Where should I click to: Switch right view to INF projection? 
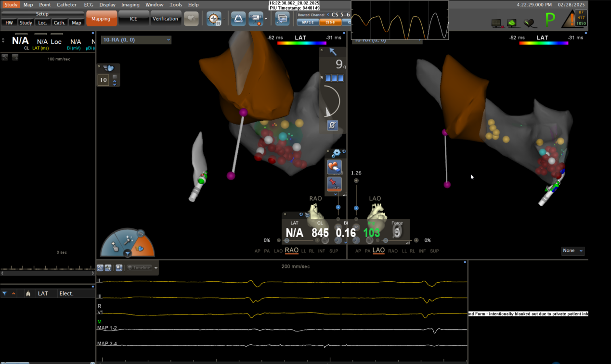pyautogui.click(x=422, y=251)
